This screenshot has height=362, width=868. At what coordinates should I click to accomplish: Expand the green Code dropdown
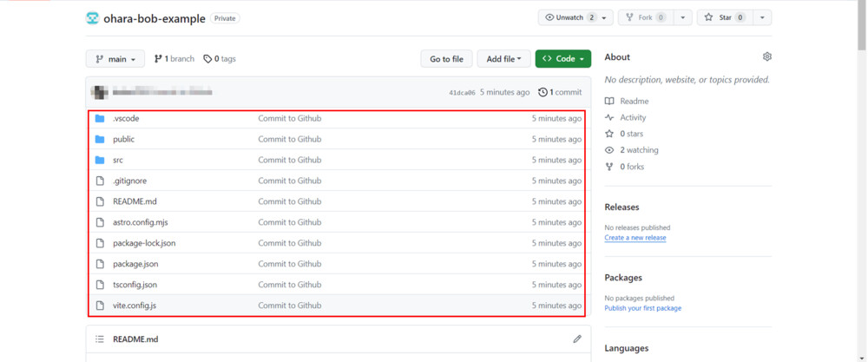562,59
